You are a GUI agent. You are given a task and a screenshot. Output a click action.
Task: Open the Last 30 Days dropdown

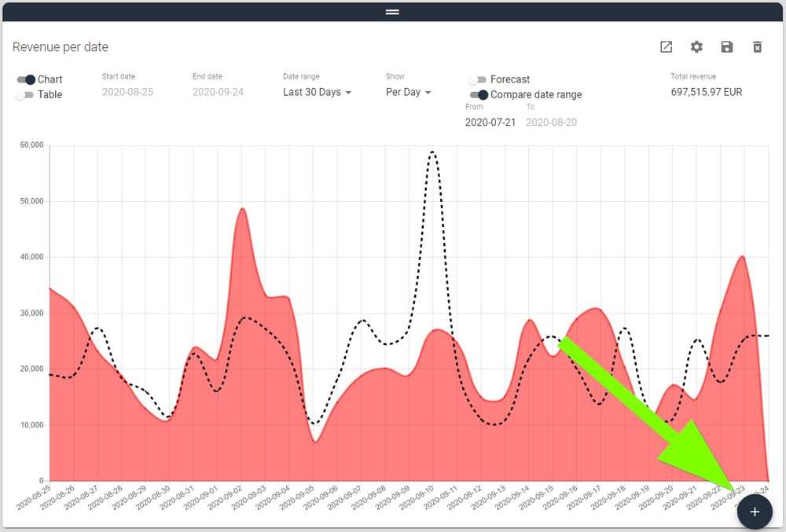coord(317,92)
